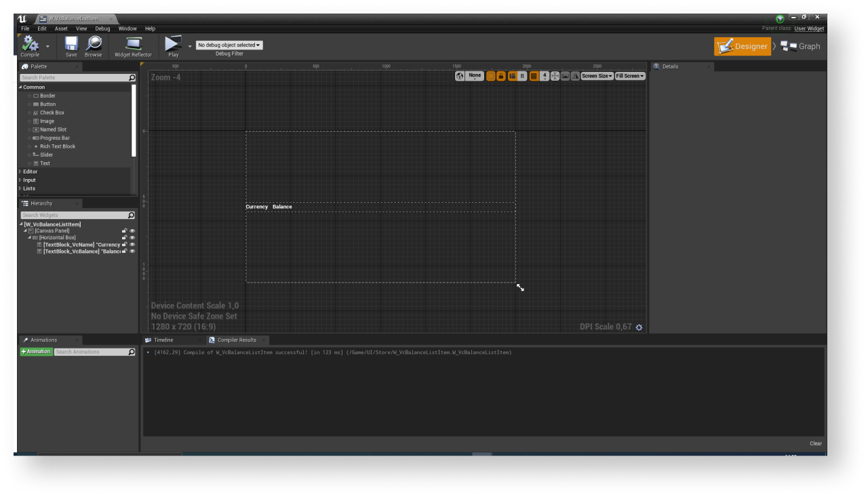Switch to Graph editor mode
The width and height of the screenshot is (868, 497).
click(801, 46)
